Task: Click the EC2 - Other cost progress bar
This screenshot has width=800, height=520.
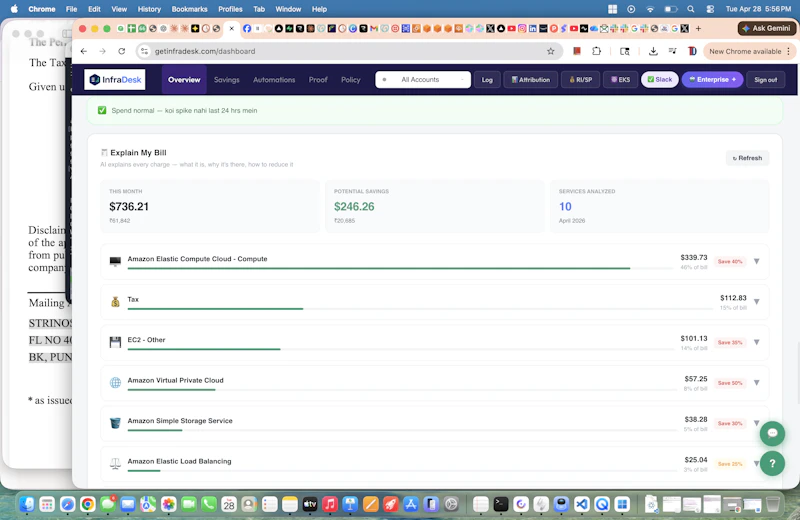Action: tap(401, 349)
